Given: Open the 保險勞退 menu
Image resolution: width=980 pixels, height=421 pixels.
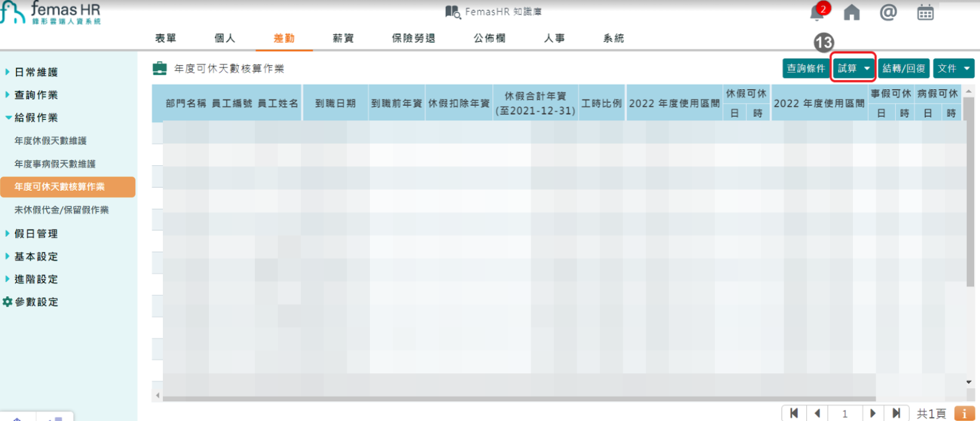Looking at the screenshot, I should 413,38.
